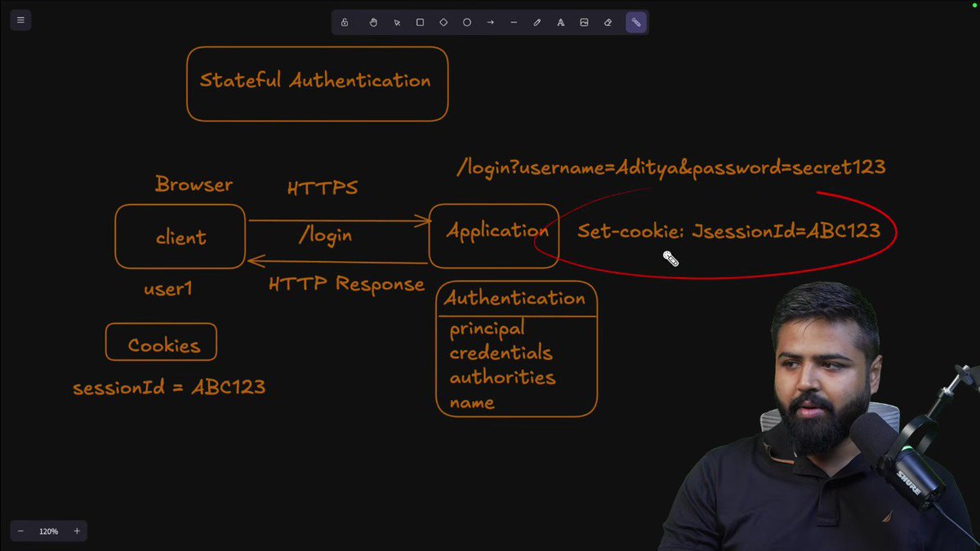Click the 'Cookies' box text
The height and width of the screenshot is (551, 980).
tap(163, 345)
